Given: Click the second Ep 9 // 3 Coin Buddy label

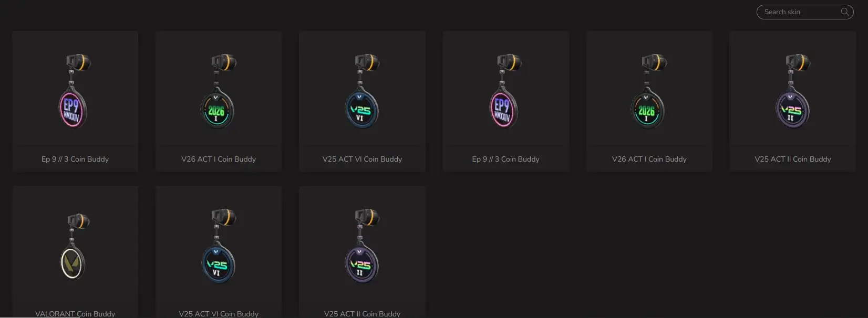Looking at the screenshot, I should click(505, 159).
